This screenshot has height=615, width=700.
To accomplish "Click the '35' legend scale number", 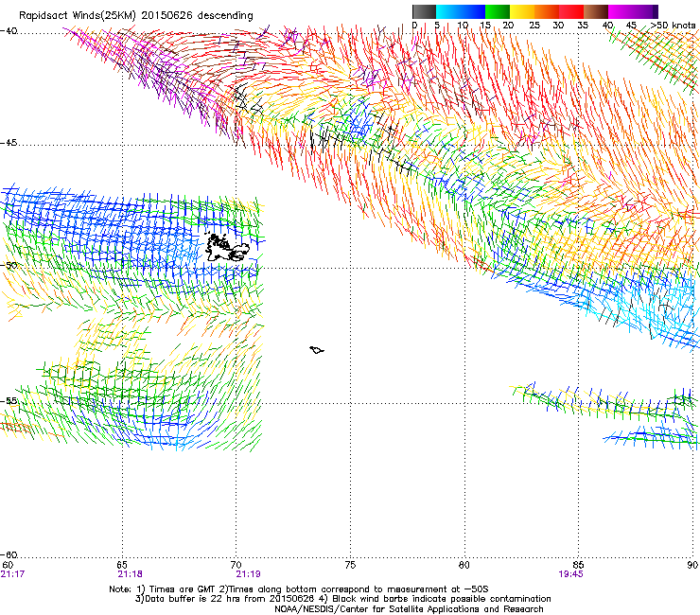I will [x=583, y=26].
